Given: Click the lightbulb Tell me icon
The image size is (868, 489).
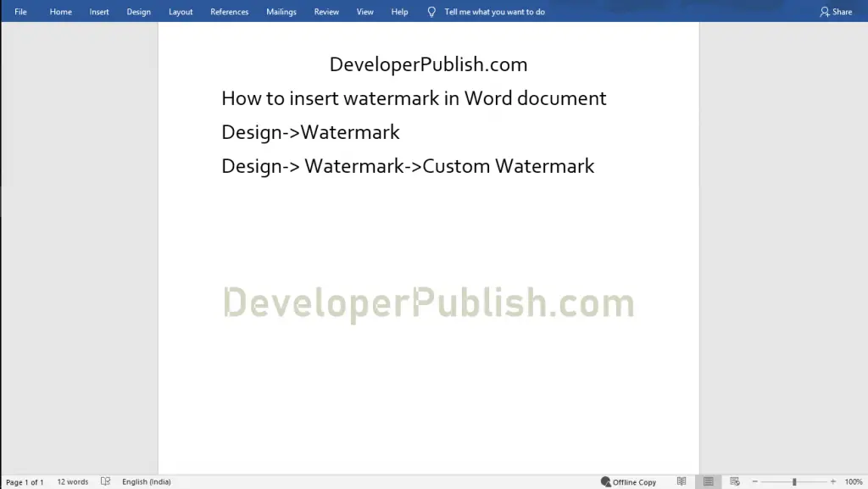Looking at the screenshot, I should 431,12.
